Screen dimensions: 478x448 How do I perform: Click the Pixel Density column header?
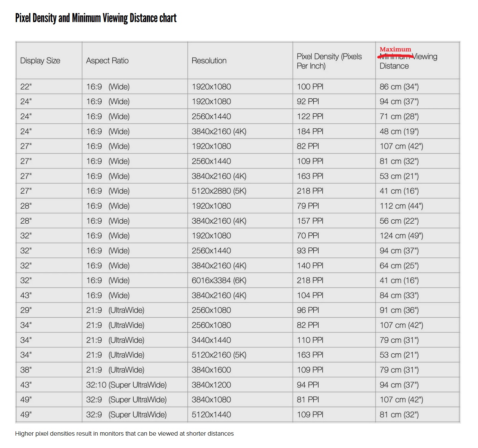pos(334,61)
